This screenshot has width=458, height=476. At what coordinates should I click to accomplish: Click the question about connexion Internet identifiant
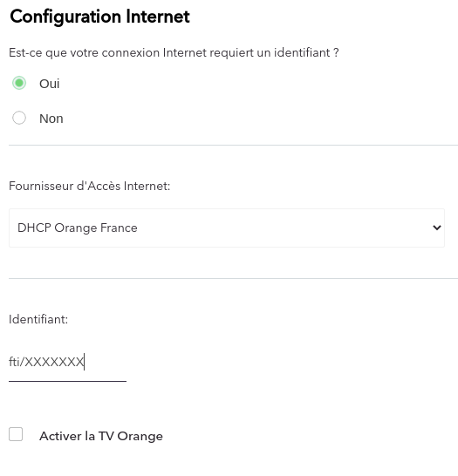tap(174, 52)
